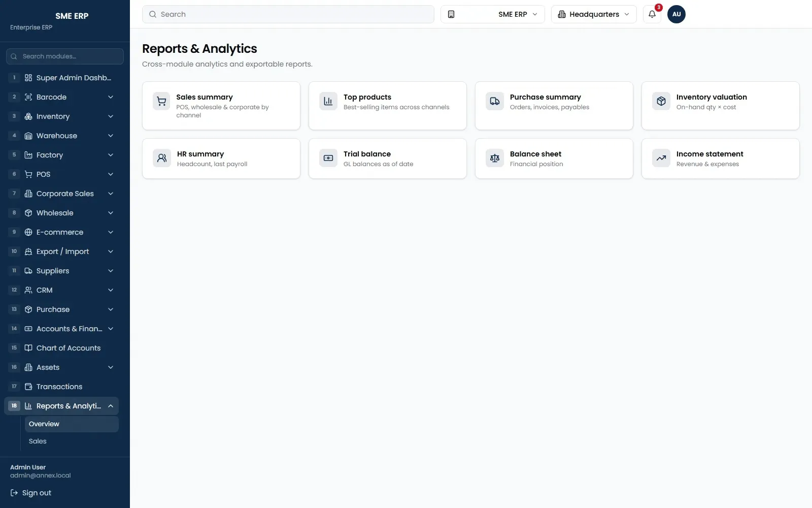812x508 pixels.
Task: Click the Chart of Accounts book icon
Action: coord(28,348)
